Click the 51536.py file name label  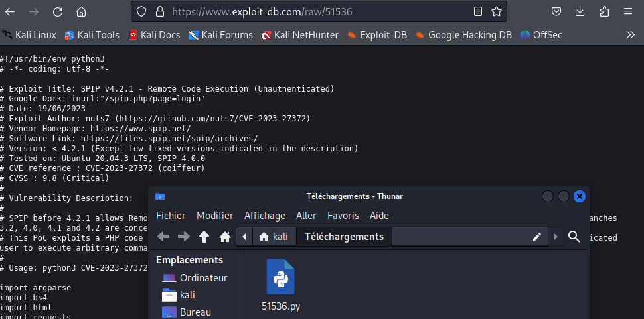281,306
